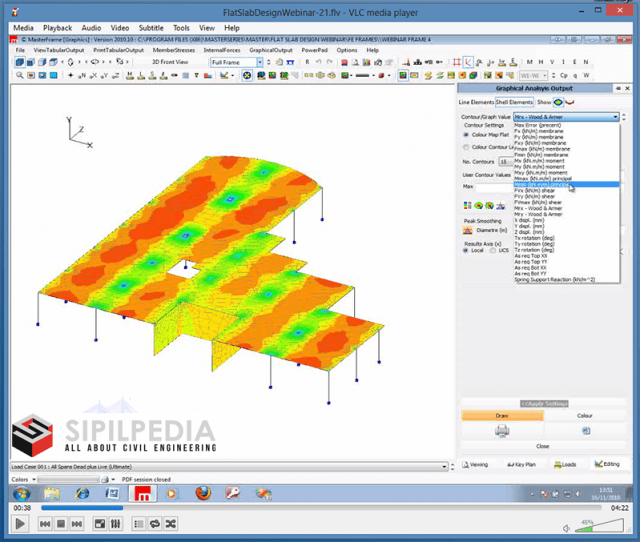Adjust the VLC volume slider

[x=603, y=525]
